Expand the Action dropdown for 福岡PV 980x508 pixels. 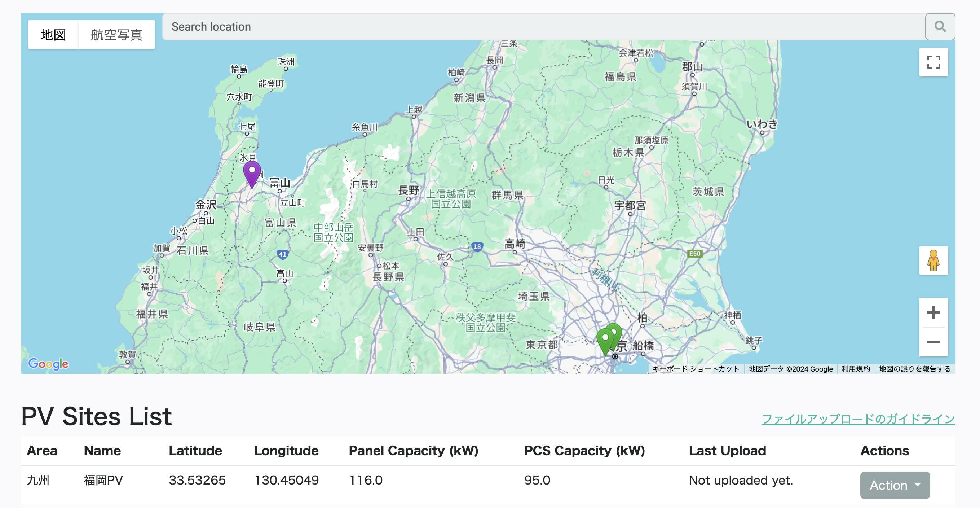tap(895, 485)
